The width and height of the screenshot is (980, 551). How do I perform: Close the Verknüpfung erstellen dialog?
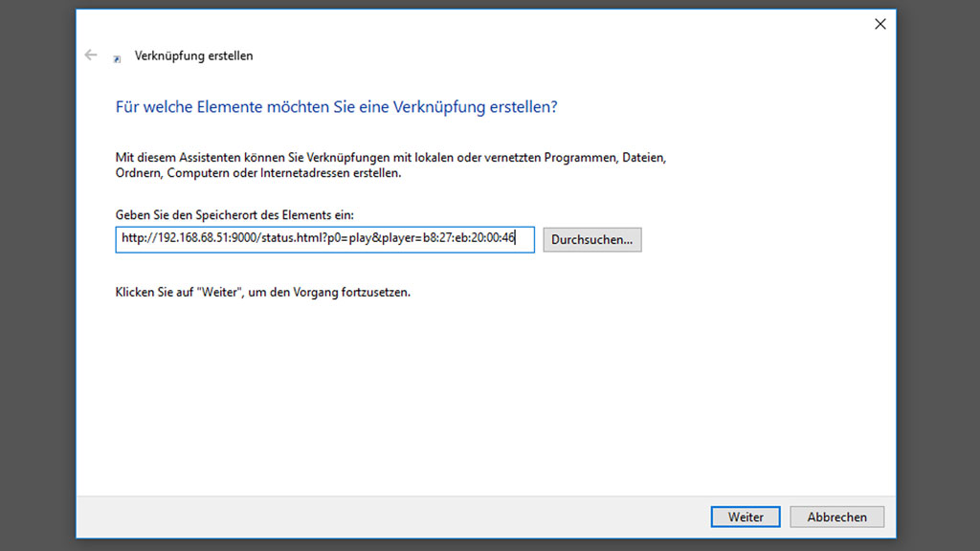(880, 24)
